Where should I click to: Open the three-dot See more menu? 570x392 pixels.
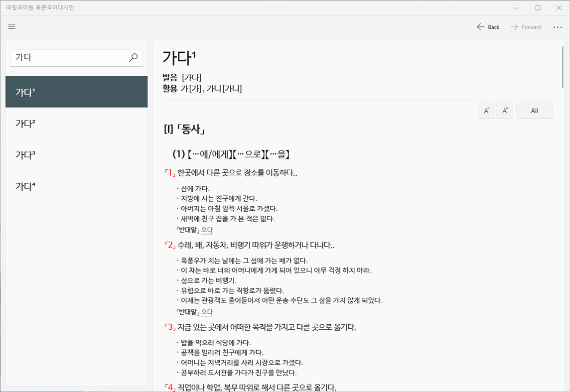click(x=558, y=27)
